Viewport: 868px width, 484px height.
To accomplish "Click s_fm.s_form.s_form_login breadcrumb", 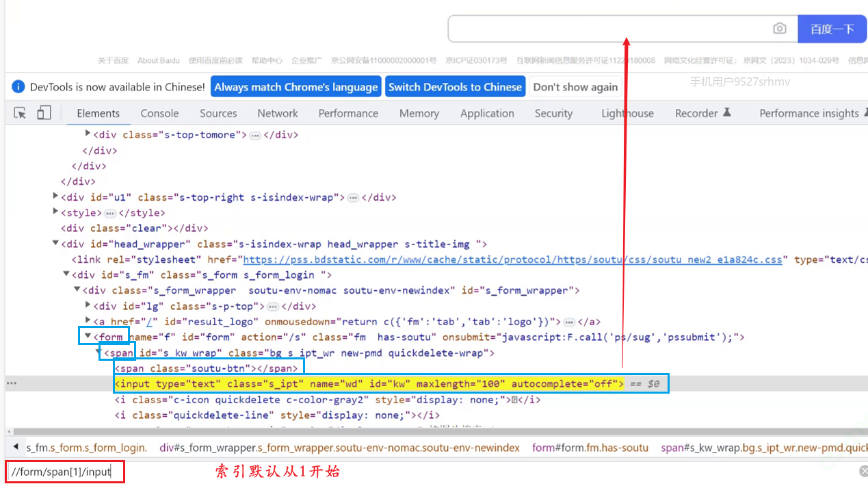I will click(x=87, y=448).
